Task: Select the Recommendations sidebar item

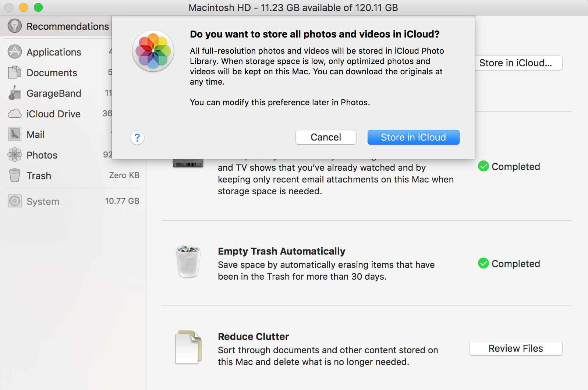Action: [x=67, y=26]
